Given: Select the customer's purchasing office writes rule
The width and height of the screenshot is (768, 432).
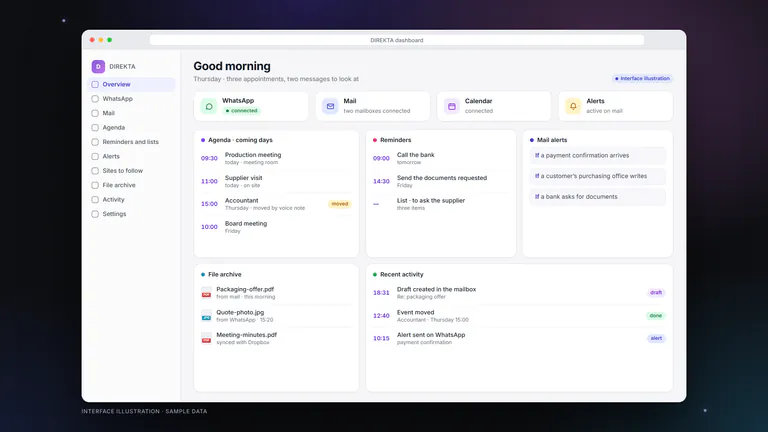Looking at the screenshot, I should (598, 176).
